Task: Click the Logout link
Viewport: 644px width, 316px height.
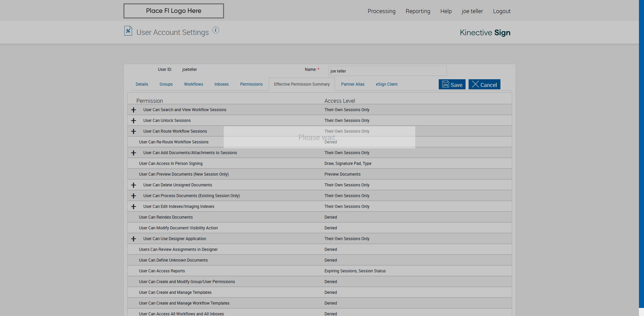Action: pyautogui.click(x=501, y=11)
